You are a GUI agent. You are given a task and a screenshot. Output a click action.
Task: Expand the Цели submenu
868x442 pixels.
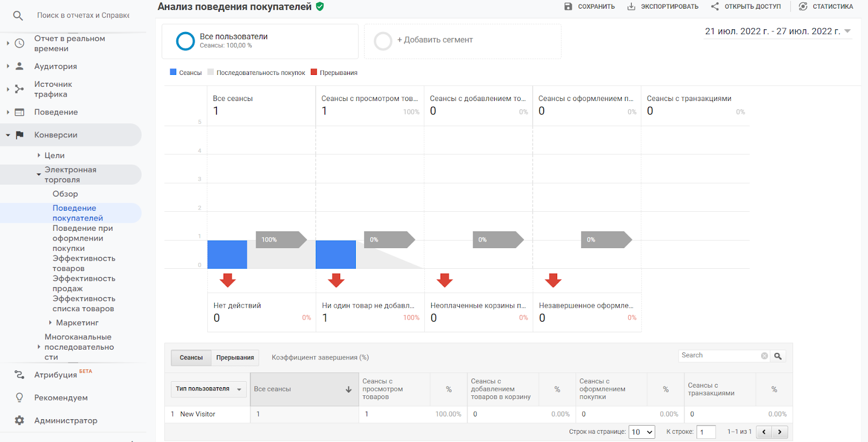pos(39,155)
